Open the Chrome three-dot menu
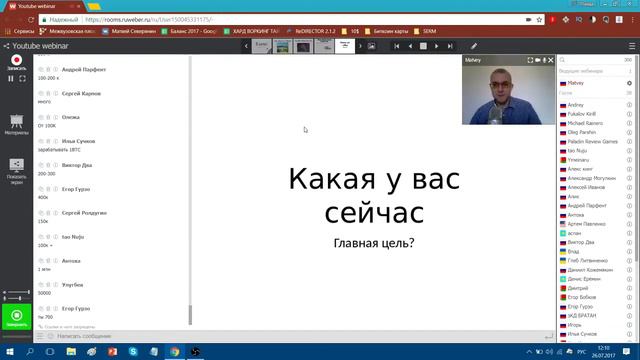Viewport: 640px width, 360px height. pos(633,20)
